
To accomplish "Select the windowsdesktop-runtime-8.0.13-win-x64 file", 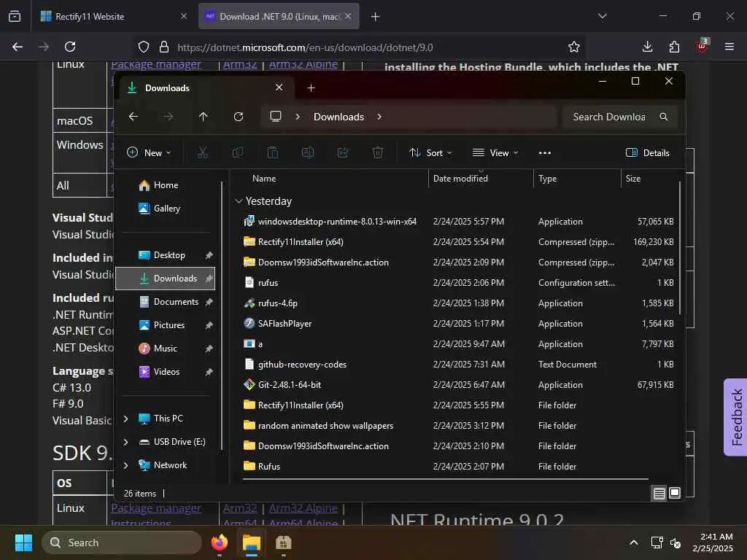I will [x=337, y=222].
